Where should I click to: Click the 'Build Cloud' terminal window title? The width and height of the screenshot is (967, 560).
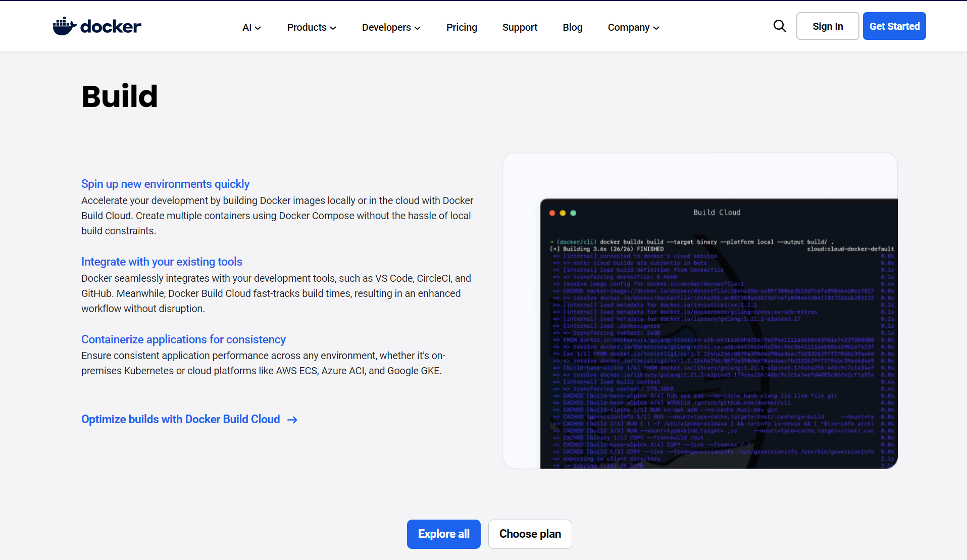coord(717,213)
